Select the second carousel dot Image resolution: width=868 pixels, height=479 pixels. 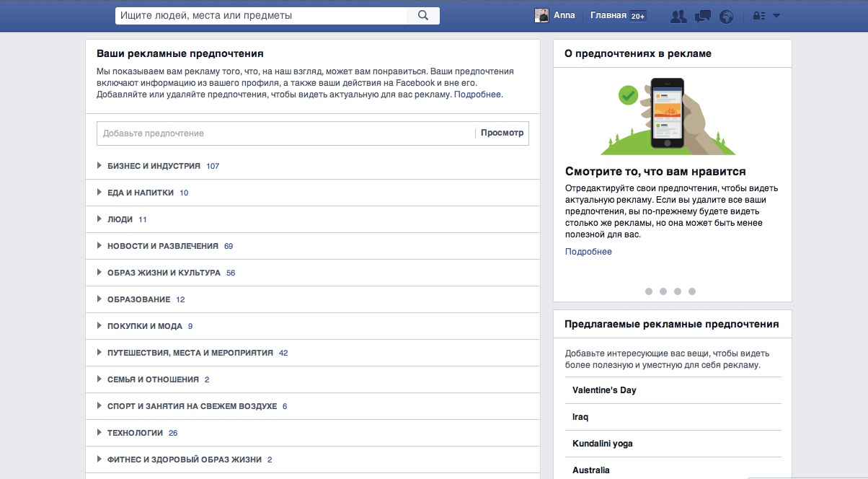663,291
